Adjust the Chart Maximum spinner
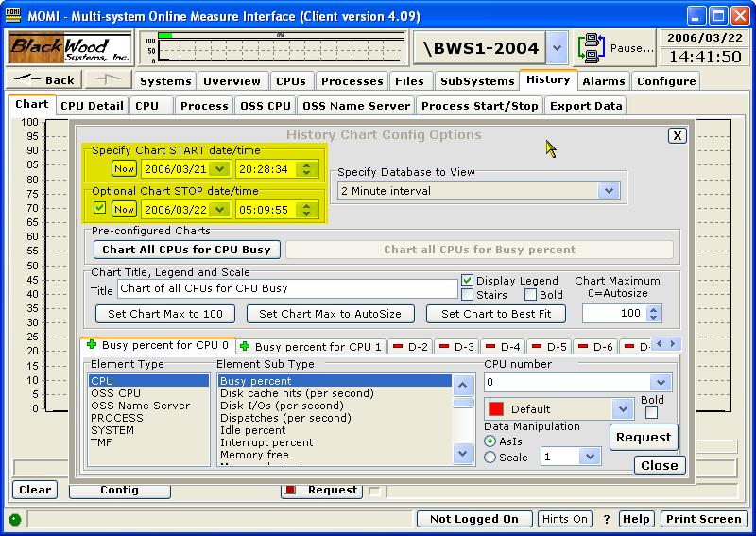The width and height of the screenshot is (756, 536). pyautogui.click(x=653, y=314)
